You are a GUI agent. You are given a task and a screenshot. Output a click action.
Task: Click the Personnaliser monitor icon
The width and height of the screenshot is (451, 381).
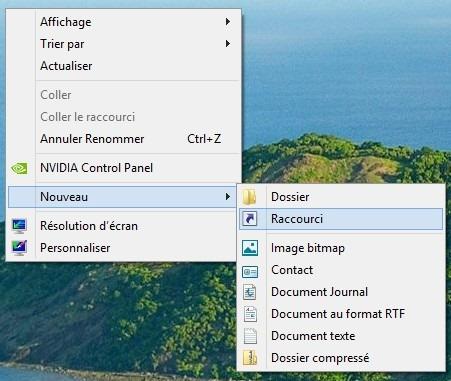coord(19,248)
